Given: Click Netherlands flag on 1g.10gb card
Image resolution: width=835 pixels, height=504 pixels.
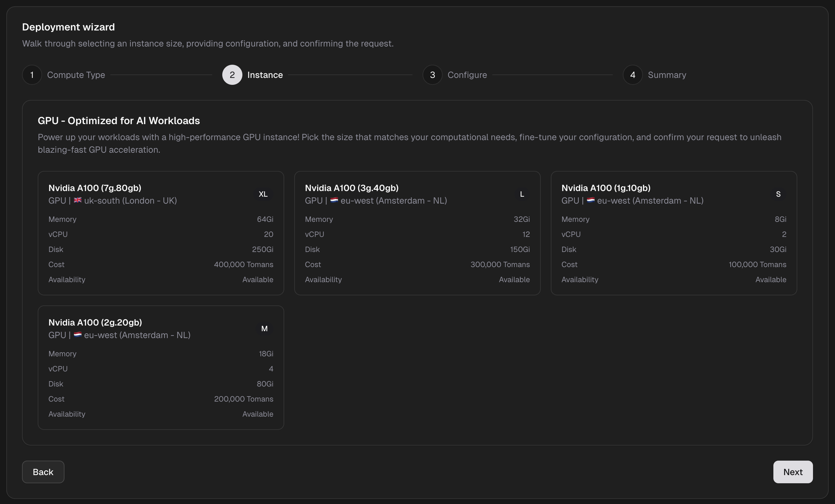Looking at the screenshot, I should 591,200.
